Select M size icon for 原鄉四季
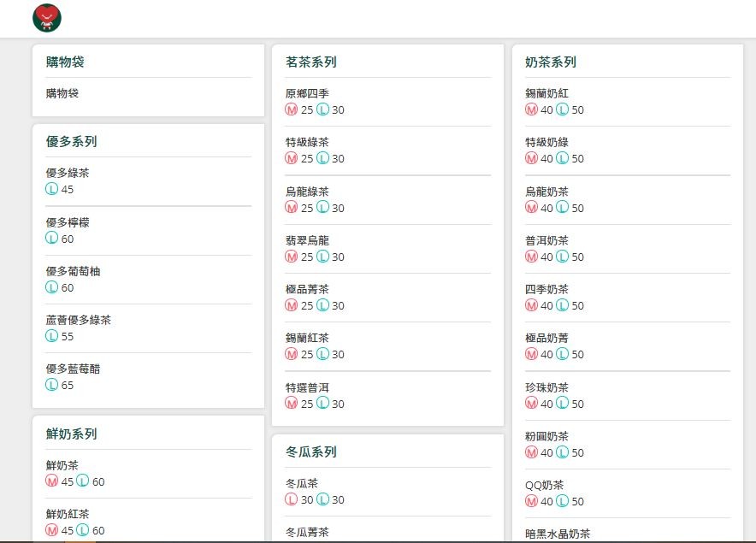756x543 pixels. pyautogui.click(x=292, y=110)
